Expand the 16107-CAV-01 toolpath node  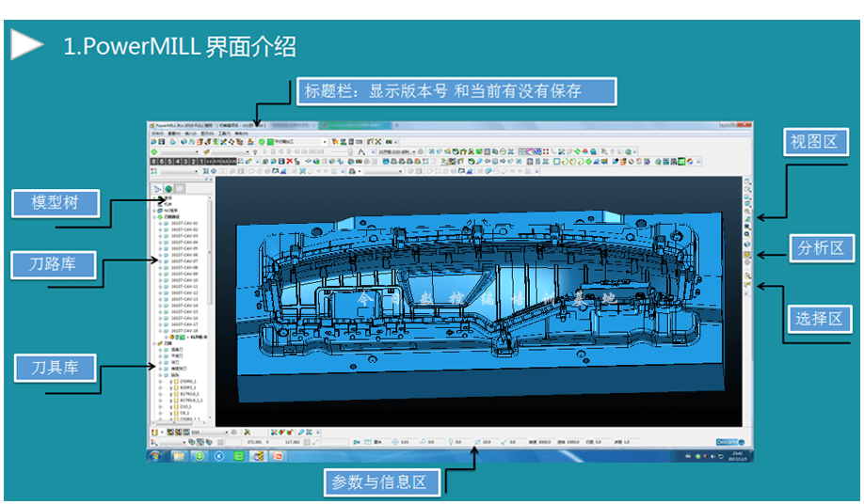(x=160, y=224)
